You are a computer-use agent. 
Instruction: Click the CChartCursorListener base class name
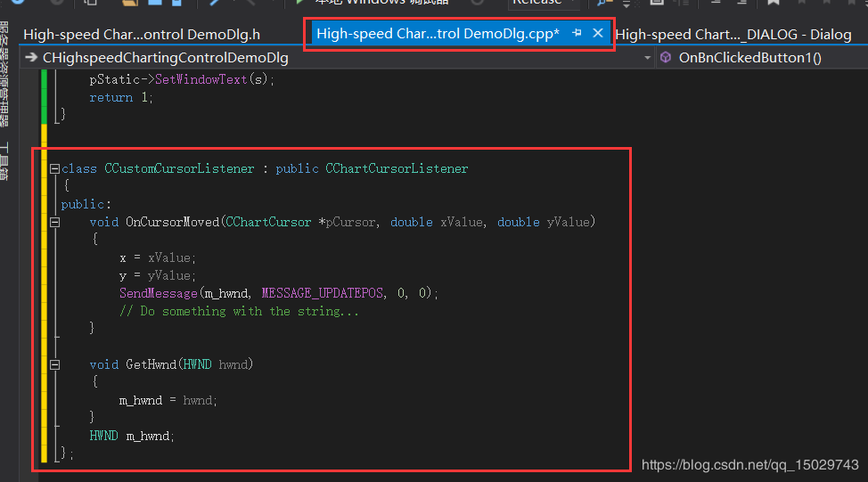(x=397, y=168)
